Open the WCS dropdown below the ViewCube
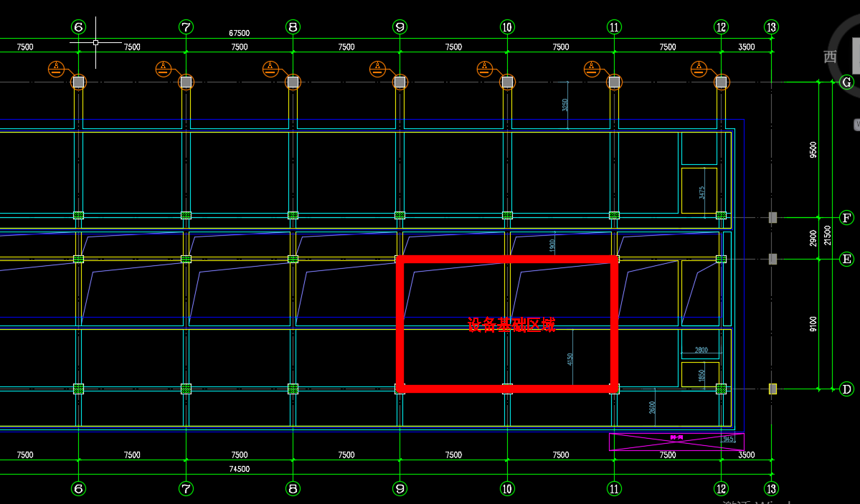860x504 pixels. 856,125
